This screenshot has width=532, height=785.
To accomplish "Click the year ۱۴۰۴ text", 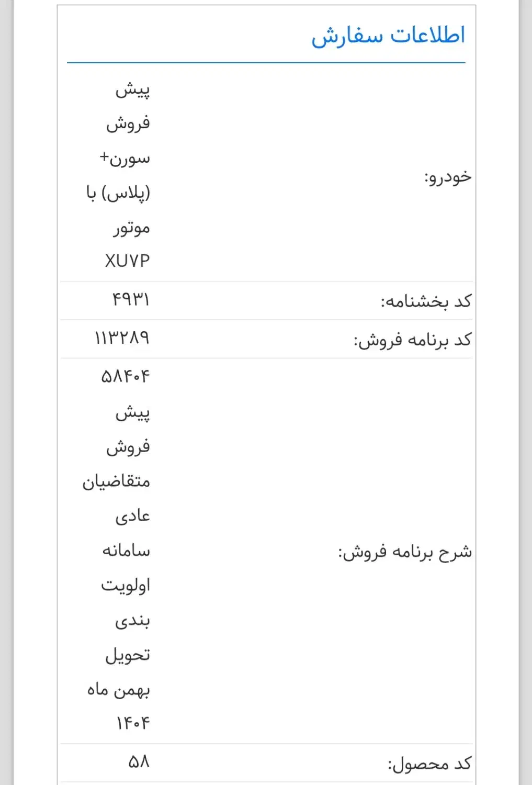I will pos(133,723).
